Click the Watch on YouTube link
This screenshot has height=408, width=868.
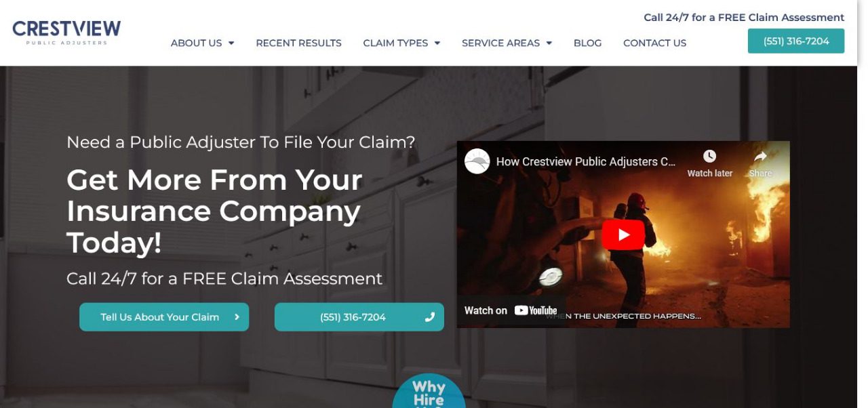[511, 310]
